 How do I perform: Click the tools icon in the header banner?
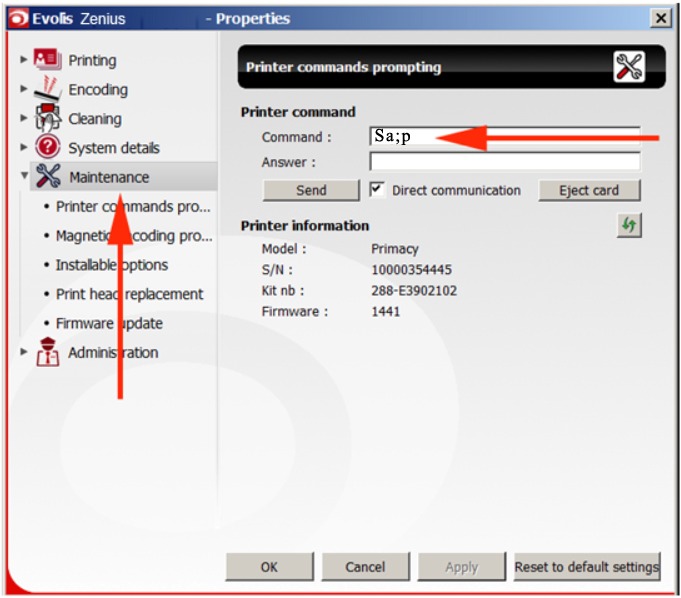click(x=629, y=68)
